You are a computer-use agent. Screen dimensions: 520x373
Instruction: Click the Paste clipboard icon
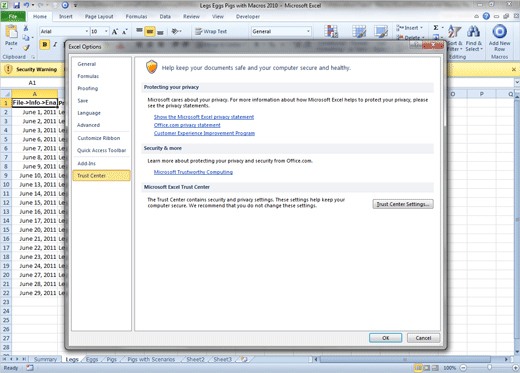(11, 32)
